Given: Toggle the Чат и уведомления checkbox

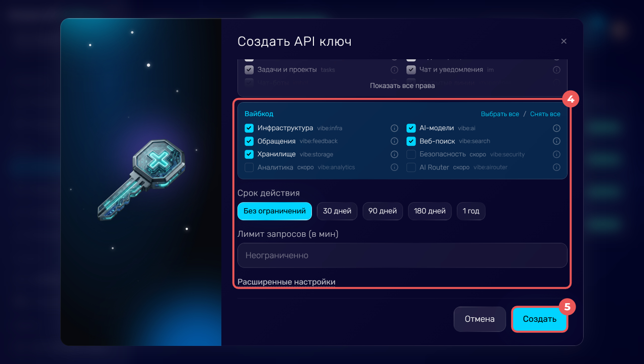Looking at the screenshot, I should (411, 70).
